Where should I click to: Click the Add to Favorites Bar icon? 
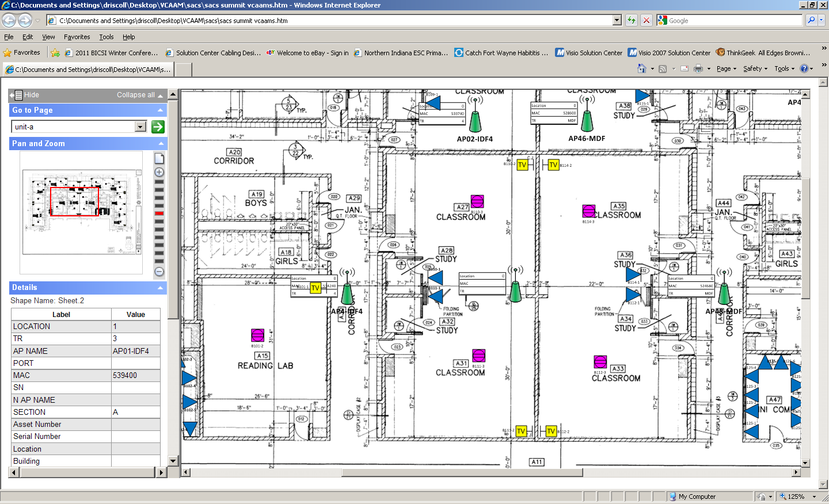click(x=55, y=52)
